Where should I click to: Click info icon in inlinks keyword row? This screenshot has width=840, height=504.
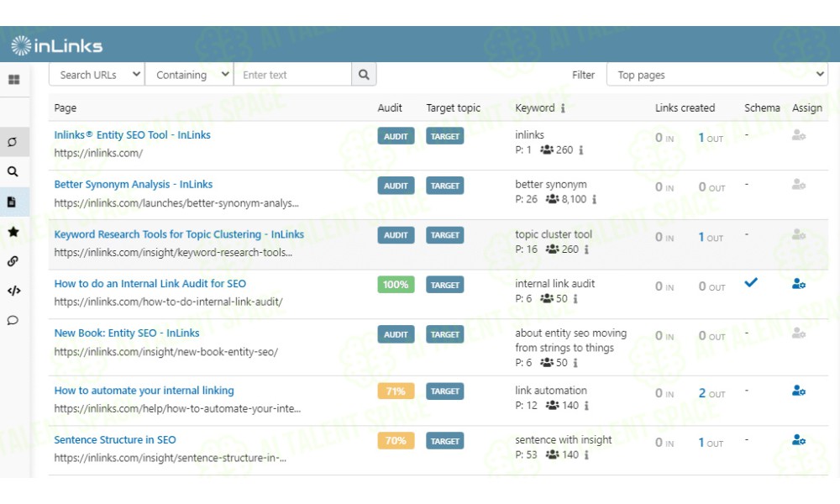pos(581,150)
